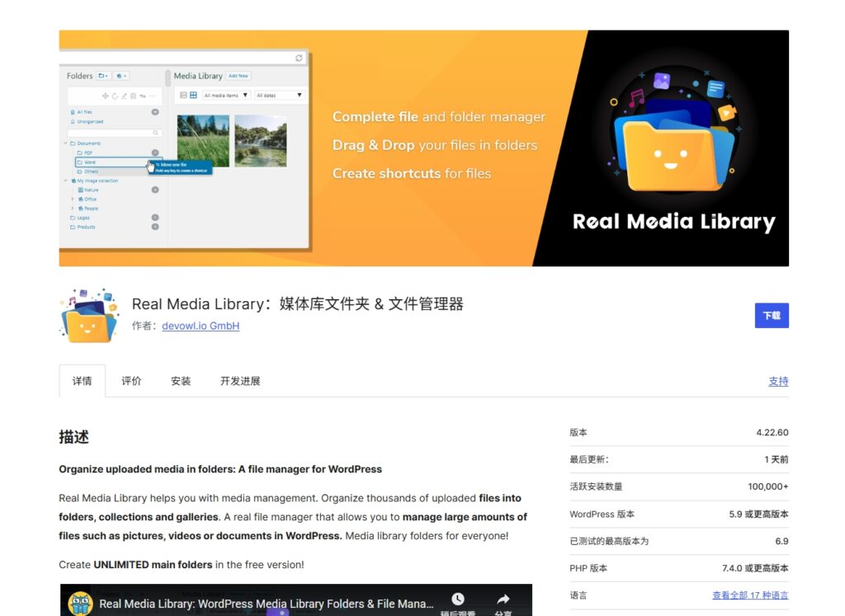Click the grass field photo thumbnail
845x616 pixels.
coord(203,140)
